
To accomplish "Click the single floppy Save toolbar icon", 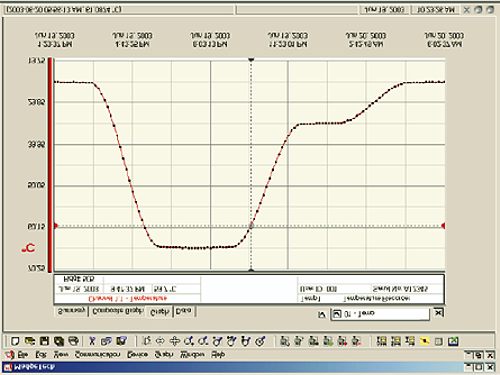I will pyautogui.click(x=44, y=341).
